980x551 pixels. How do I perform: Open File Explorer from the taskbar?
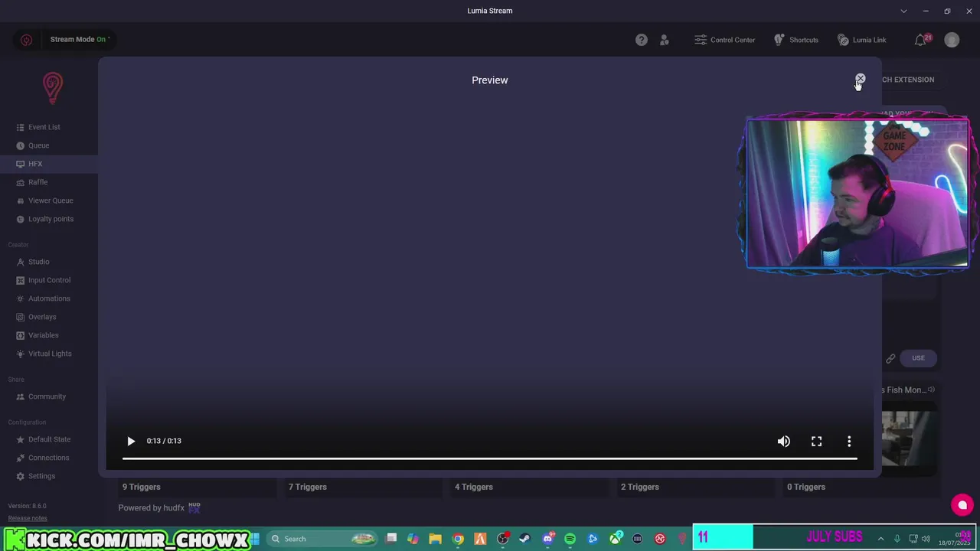point(435,539)
